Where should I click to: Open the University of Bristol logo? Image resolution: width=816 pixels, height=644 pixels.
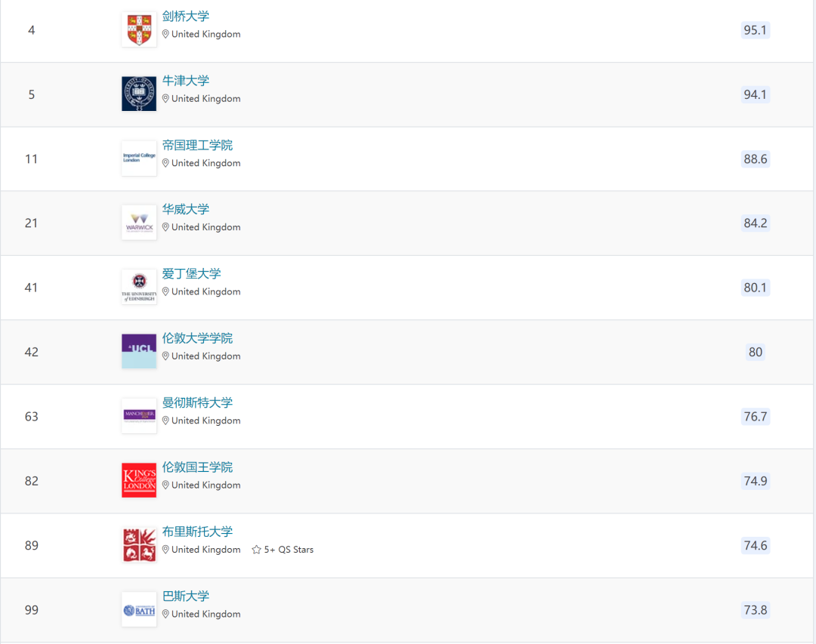[x=139, y=544]
